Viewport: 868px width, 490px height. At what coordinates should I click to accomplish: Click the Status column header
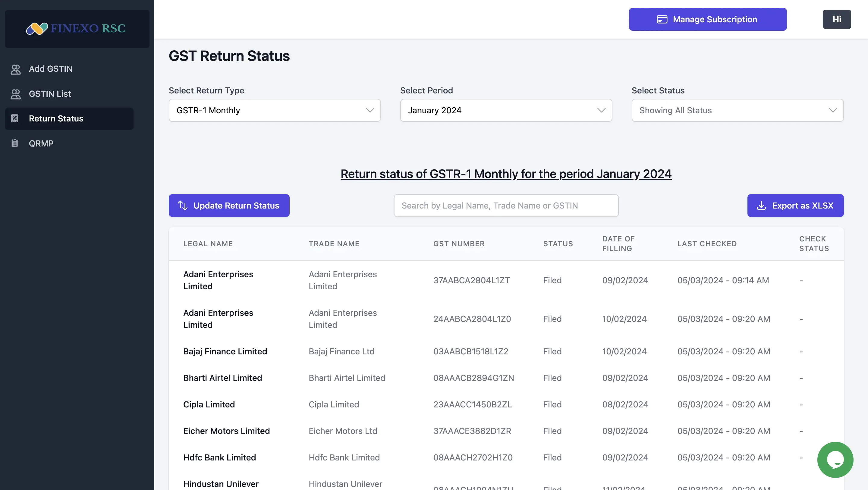coord(558,244)
